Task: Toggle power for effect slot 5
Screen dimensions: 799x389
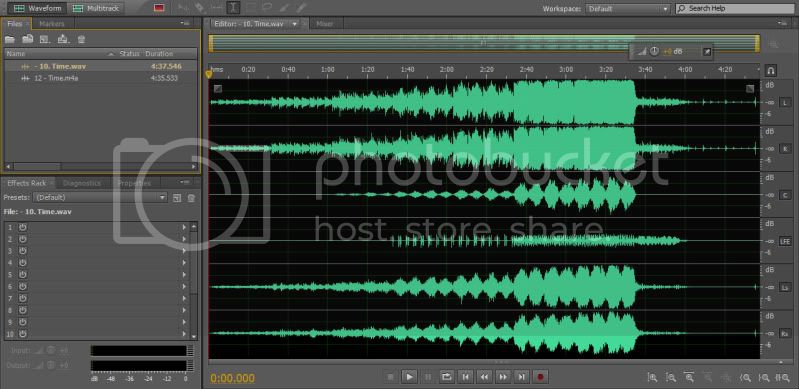Action: click(x=22, y=275)
